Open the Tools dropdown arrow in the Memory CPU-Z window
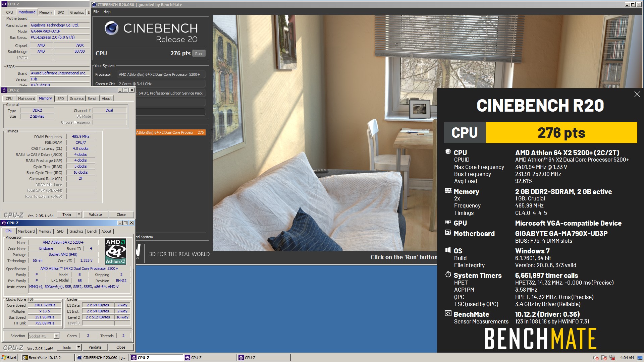Image resolution: width=644 pixels, height=362 pixels. coord(79,215)
